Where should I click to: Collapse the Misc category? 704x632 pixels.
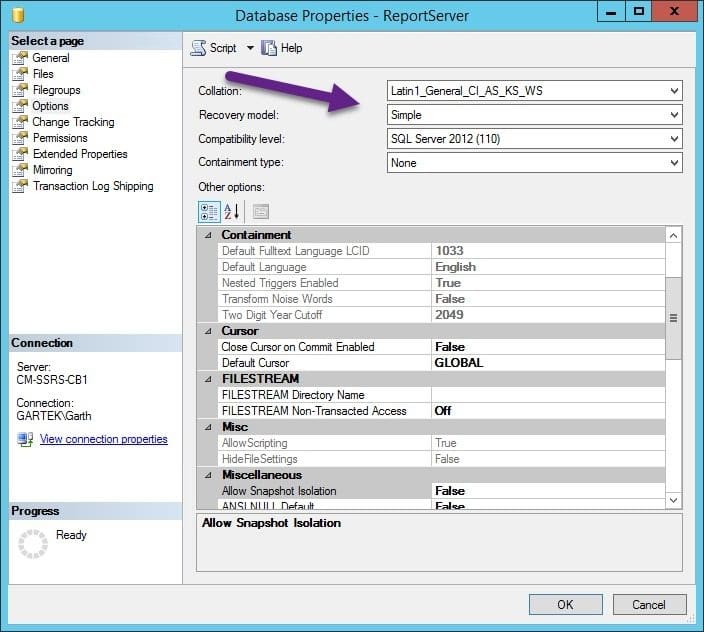point(208,427)
